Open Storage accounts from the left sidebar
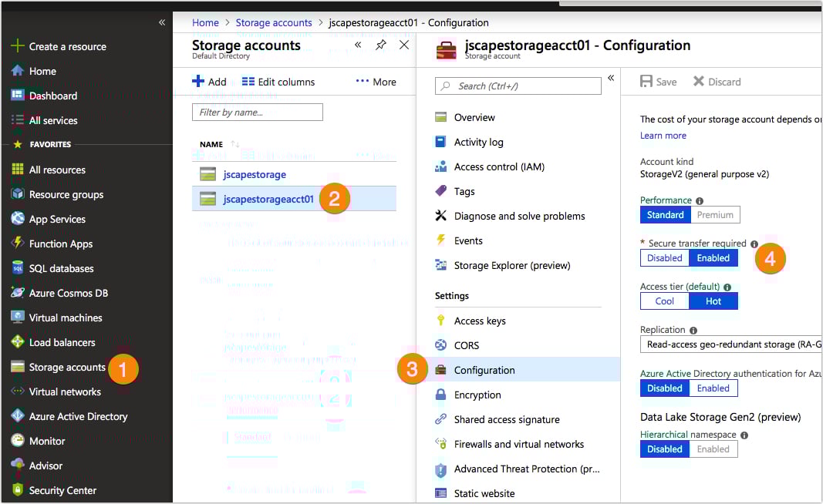Image resolution: width=823 pixels, height=504 pixels. (x=66, y=367)
